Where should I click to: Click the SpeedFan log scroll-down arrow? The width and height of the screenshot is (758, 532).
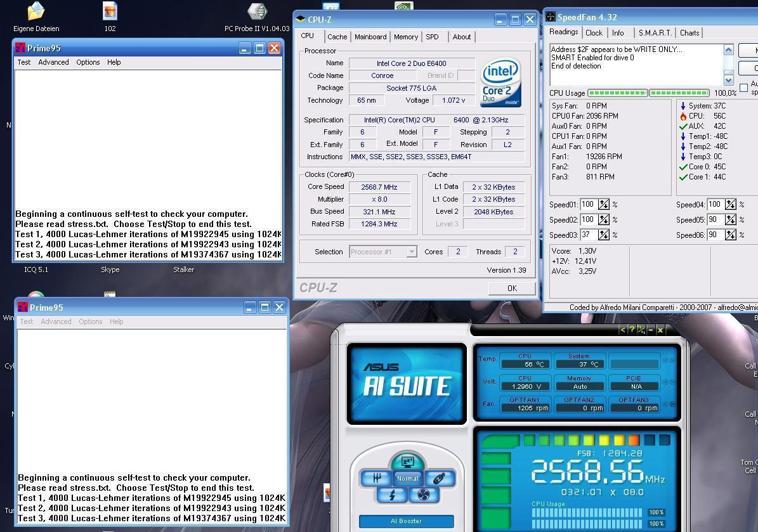pos(729,80)
